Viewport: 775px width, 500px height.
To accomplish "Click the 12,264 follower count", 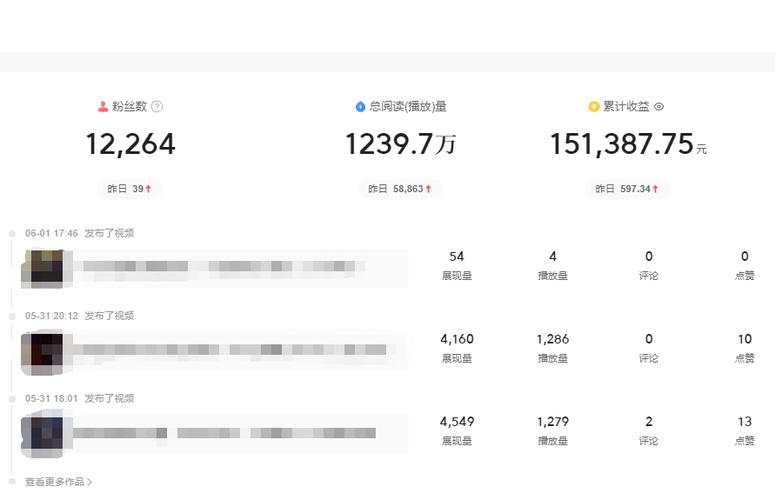I will point(130,144).
